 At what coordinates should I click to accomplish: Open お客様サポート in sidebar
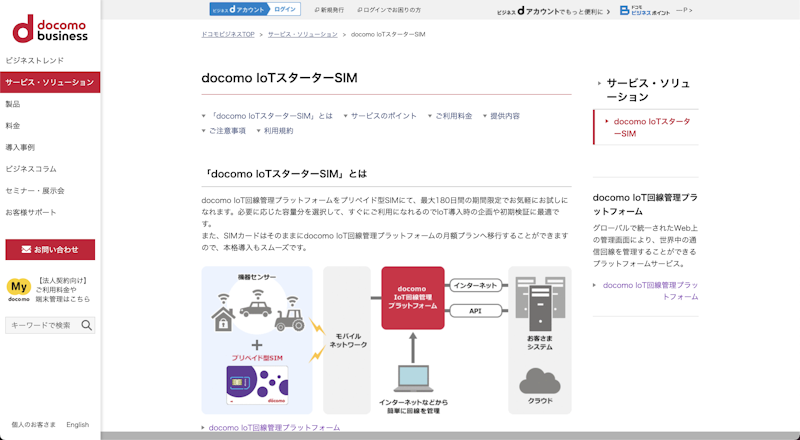click(31, 212)
